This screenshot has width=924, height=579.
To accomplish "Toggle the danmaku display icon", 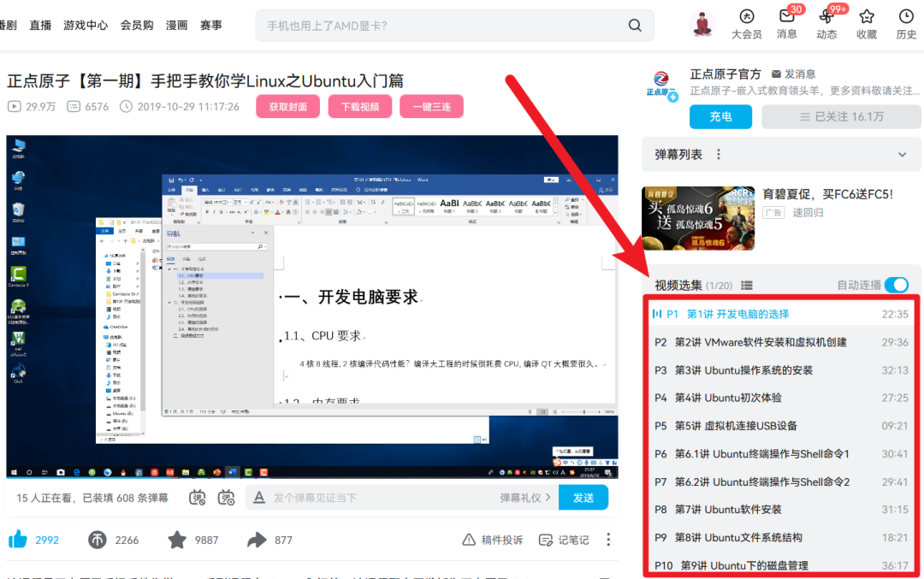I will (198, 498).
